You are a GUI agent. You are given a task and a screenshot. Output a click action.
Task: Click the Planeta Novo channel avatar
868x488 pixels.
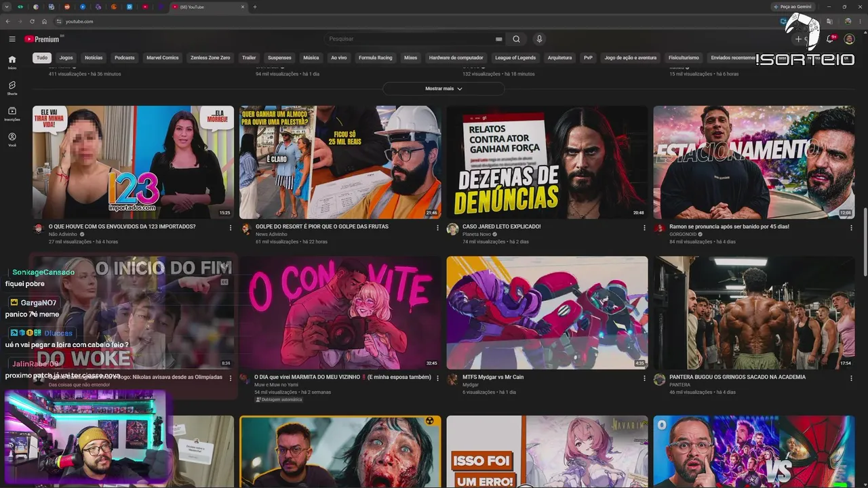coord(452,229)
